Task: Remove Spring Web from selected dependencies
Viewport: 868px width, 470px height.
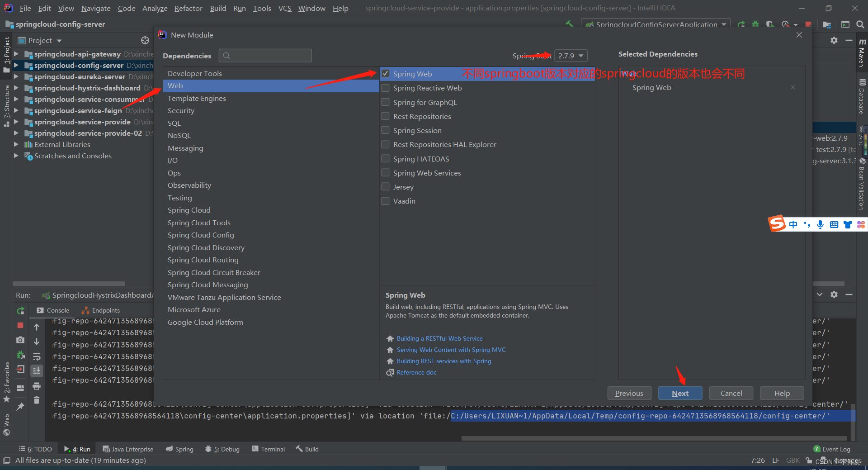Action: [793, 87]
